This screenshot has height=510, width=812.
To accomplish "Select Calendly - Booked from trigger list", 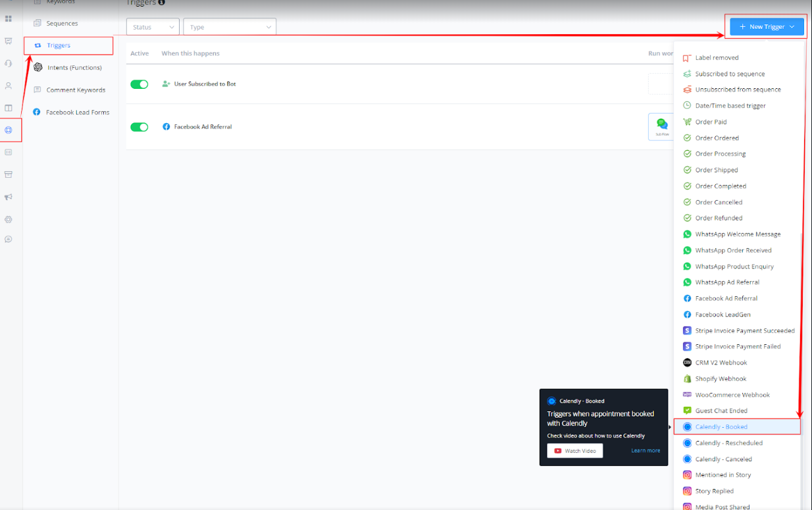I will pyautogui.click(x=721, y=427).
